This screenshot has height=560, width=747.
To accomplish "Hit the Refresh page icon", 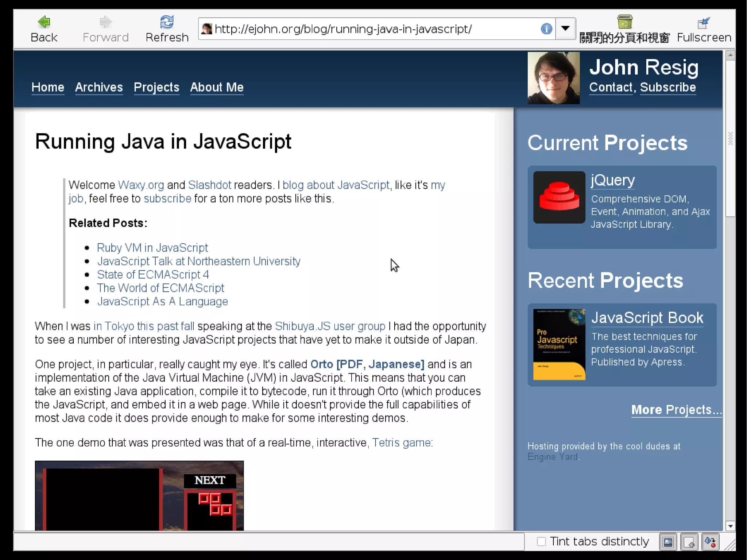I will click(167, 22).
